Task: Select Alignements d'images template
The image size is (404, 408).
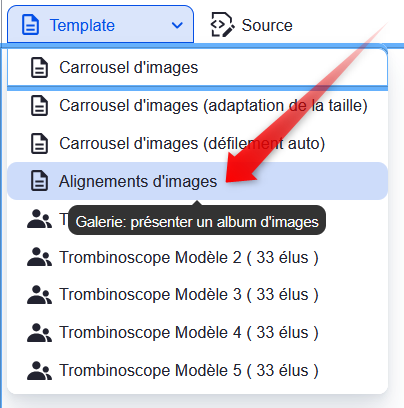Action: [197, 181]
